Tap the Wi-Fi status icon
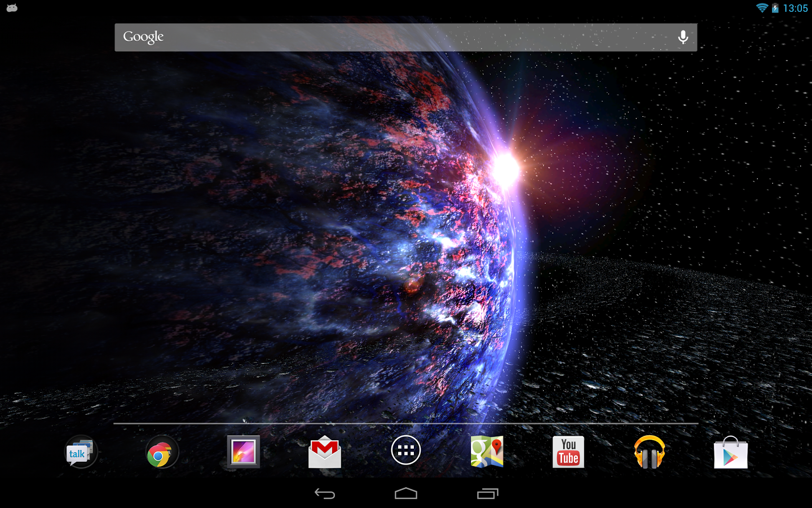Image resolution: width=812 pixels, height=508 pixels. click(762, 8)
